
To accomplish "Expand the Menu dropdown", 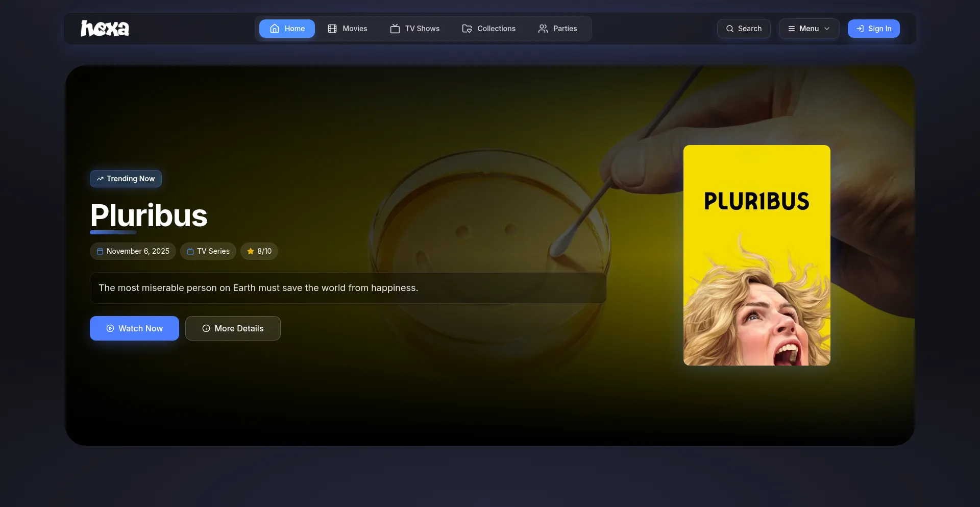I will 808,29.
